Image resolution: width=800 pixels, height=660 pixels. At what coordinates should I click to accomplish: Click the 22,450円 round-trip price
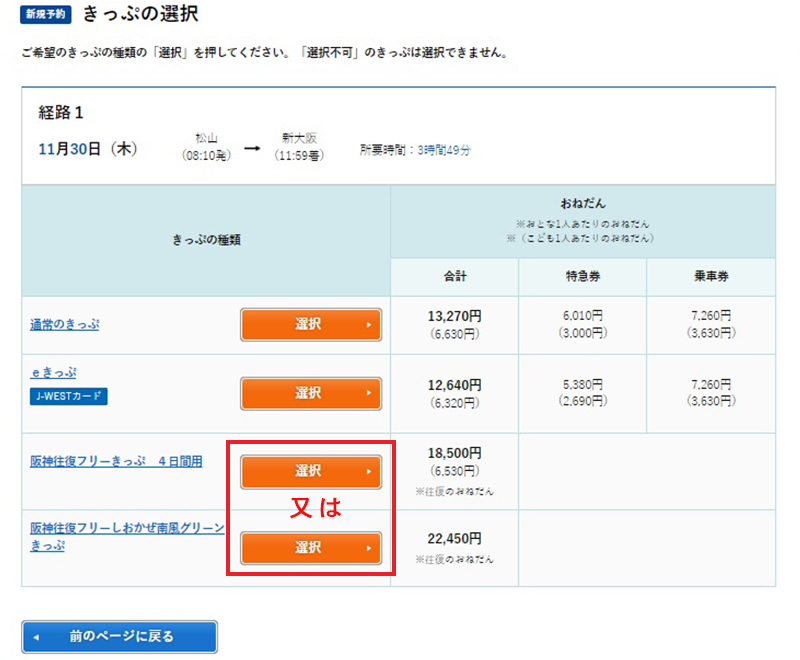tap(454, 539)
